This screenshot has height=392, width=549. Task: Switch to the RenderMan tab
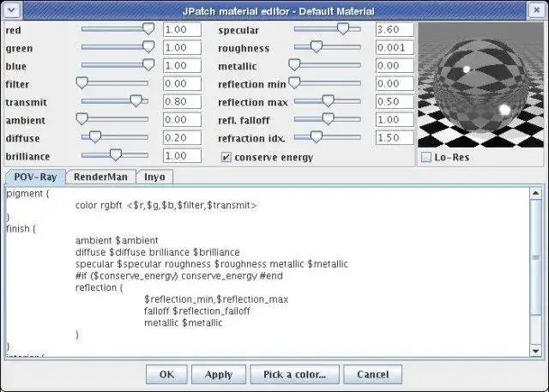click(x=100, y=177)
